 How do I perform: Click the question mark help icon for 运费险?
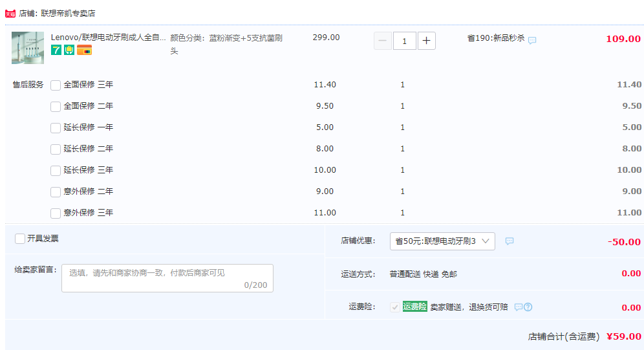pyautogui.click(x=528, y=307)
